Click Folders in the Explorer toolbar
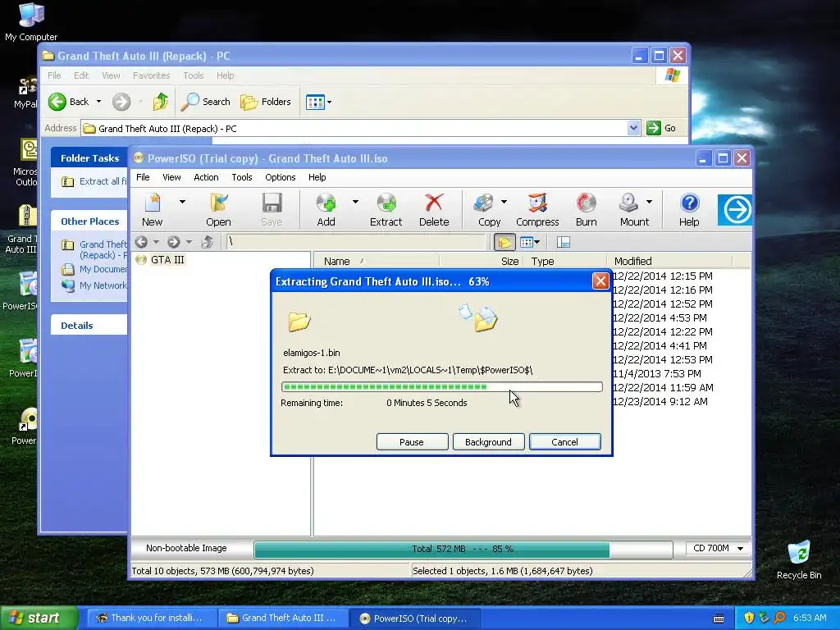840x630 pixels. 265,102
